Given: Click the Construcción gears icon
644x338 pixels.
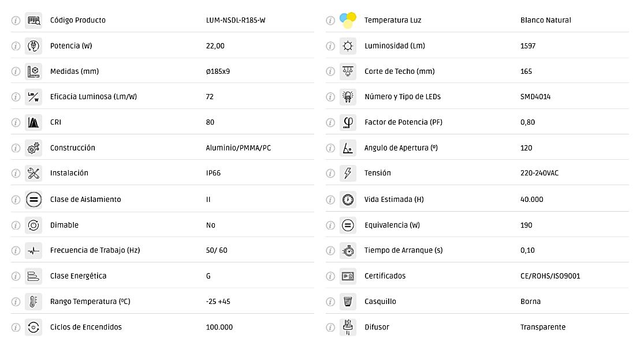Looking at the screenshot, I should (33, 148).
